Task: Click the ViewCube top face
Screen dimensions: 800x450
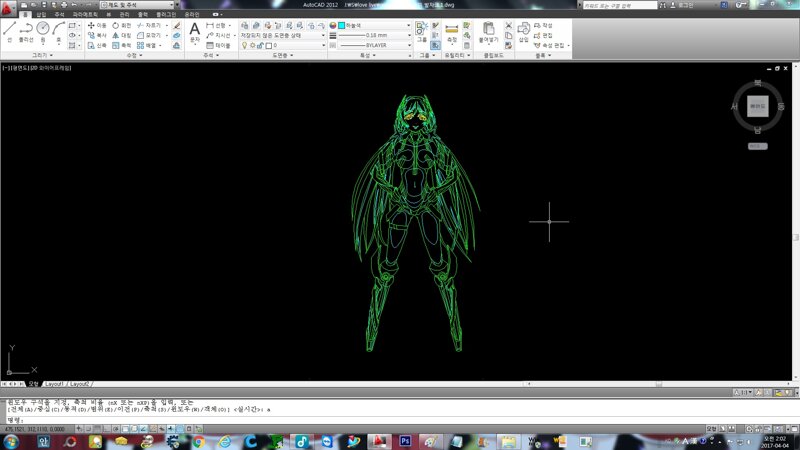Action: pos(758,107)
